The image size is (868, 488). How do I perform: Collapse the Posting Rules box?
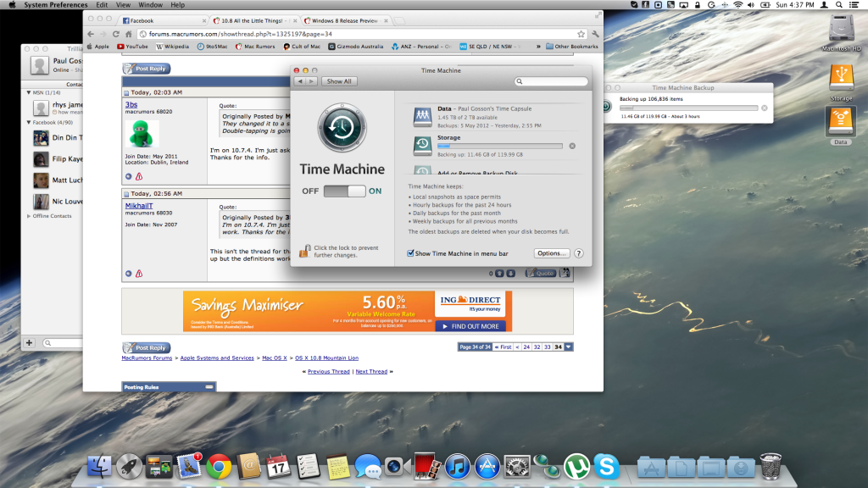click(209, 386)
